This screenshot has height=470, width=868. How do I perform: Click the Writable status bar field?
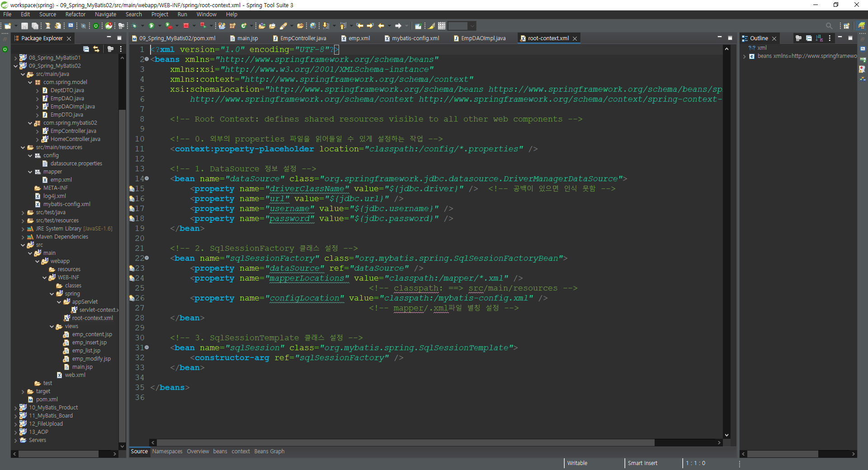pyautogui.click(x=577, y=463)
